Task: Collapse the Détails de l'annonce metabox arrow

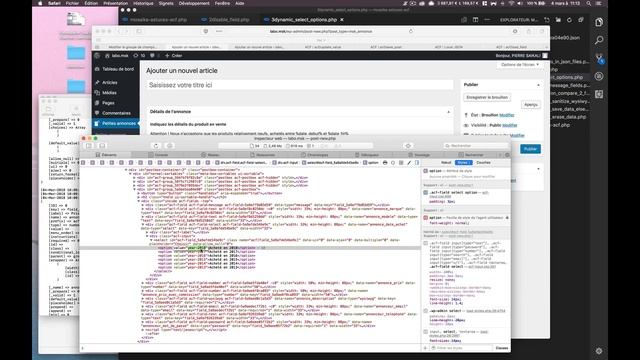Action: pyautogui.click(x=449, y=112)
